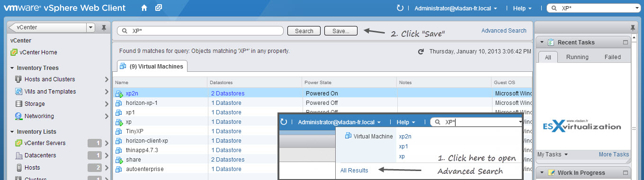Screen dimensions: 644x180
Task: Click the thinapp4.7.3 VM icon
Action: pos(119,150)
